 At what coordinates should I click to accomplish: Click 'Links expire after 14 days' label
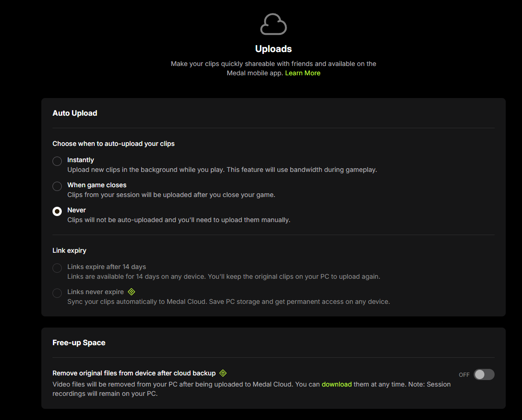[106, 267]
